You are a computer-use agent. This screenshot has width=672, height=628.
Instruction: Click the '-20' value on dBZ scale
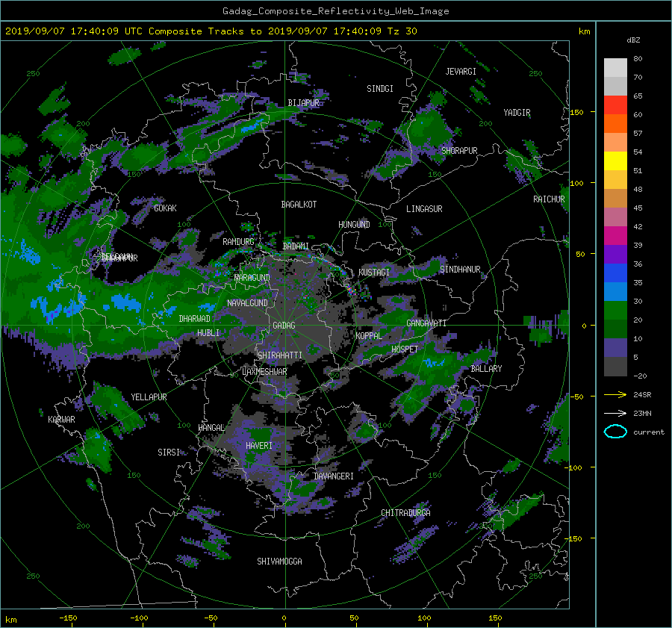coord(639,376)
